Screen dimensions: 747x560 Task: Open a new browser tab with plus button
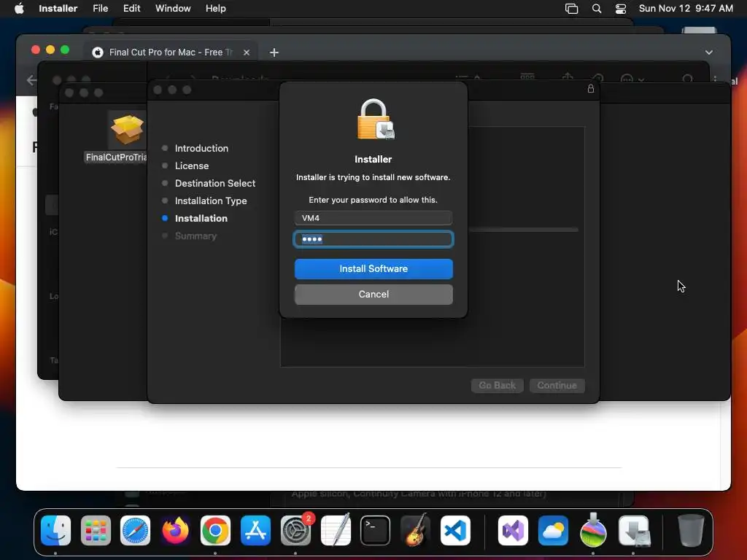coord(274,52)
